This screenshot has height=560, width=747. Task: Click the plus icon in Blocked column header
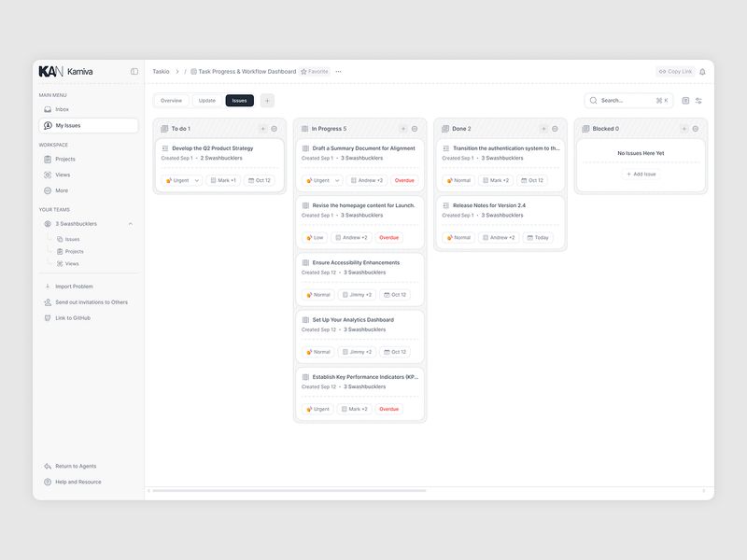point(684,129)
